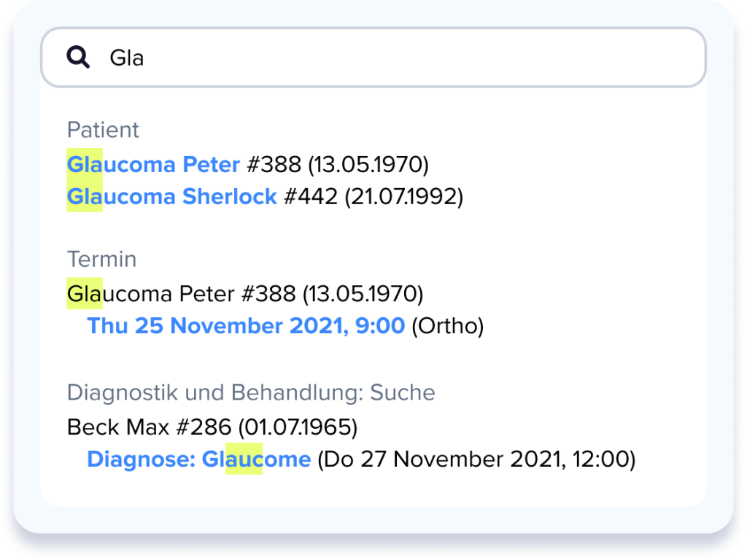Click the "(Ortho)" appointment label
The height and width of the screenshot is (560, 747).
click(447, 326)
